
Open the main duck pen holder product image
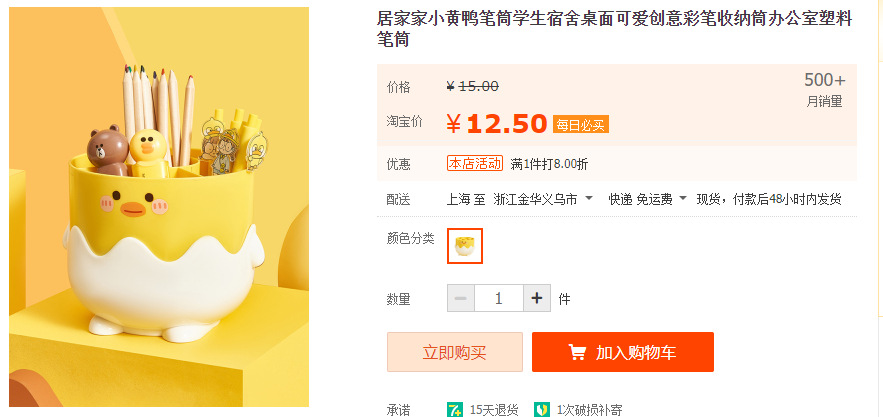click(x=159, y=207)
